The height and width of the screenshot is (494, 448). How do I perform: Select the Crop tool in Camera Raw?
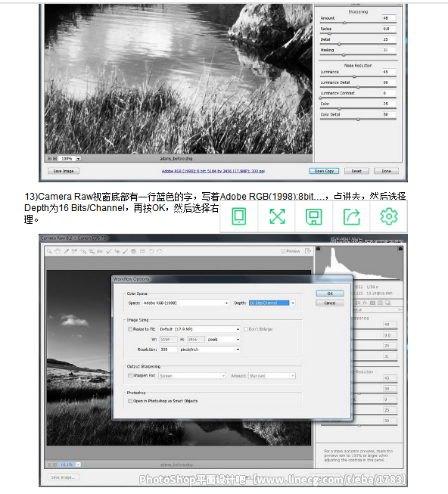(x=92, y=251)
